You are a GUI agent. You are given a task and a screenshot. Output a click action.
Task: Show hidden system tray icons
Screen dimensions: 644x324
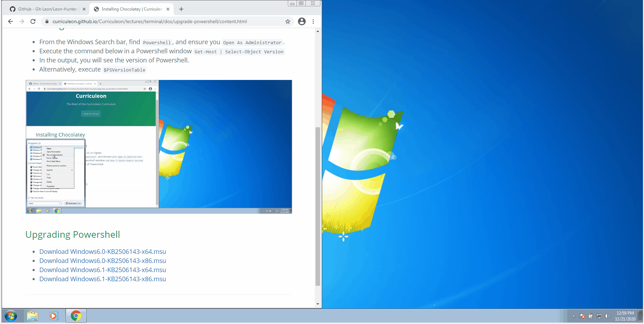pyautogui.click(x=574, y=316)
